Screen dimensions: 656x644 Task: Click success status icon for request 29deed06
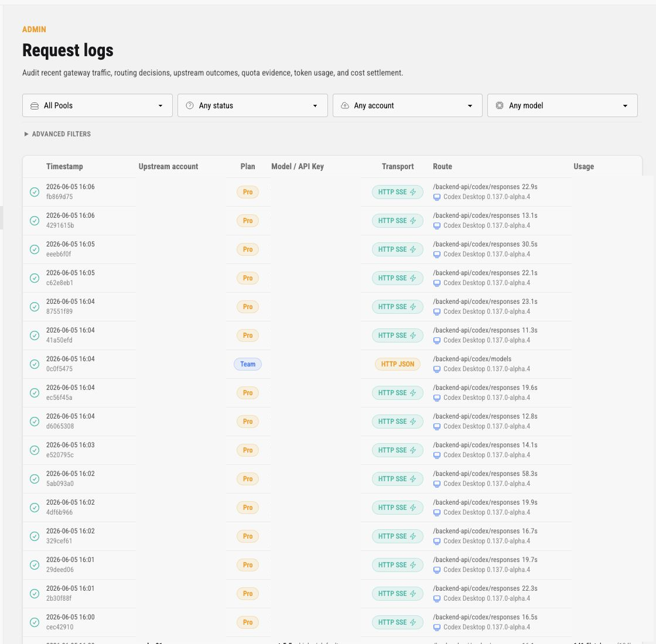coord(35,565)
